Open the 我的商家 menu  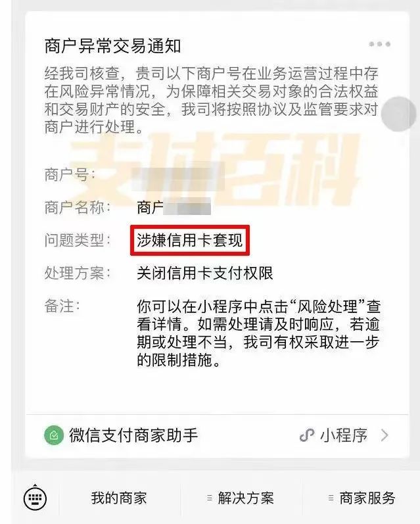119,498
